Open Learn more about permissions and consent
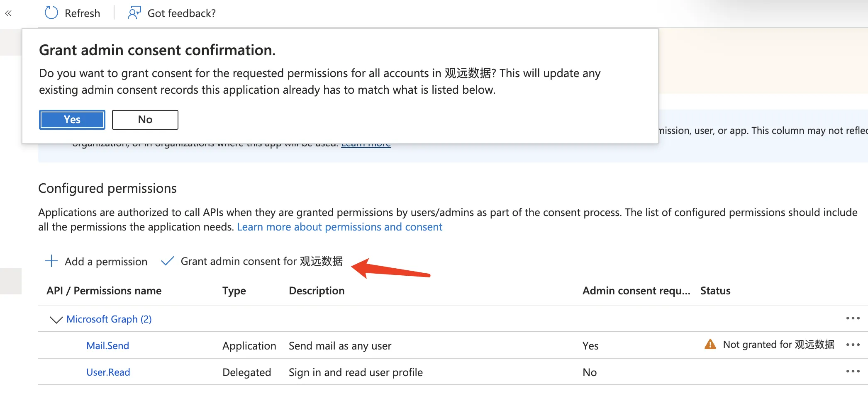The image size is (868, 403). pyautogui.click(x=339, y=227)
